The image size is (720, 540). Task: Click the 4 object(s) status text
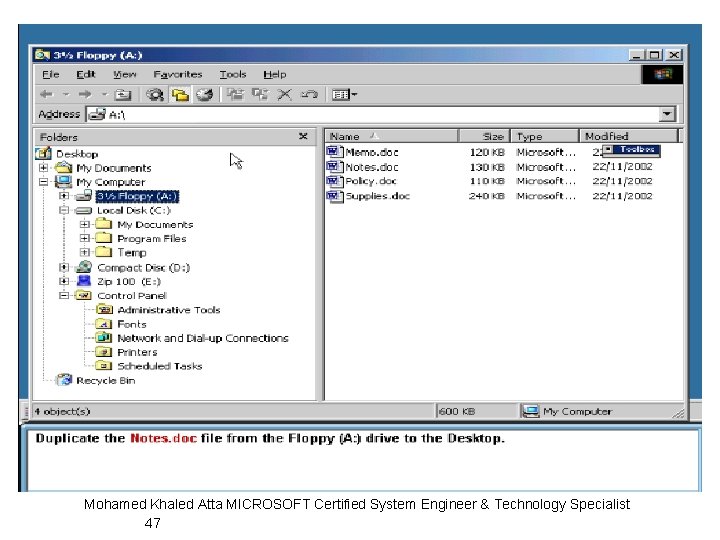point(62,411)
